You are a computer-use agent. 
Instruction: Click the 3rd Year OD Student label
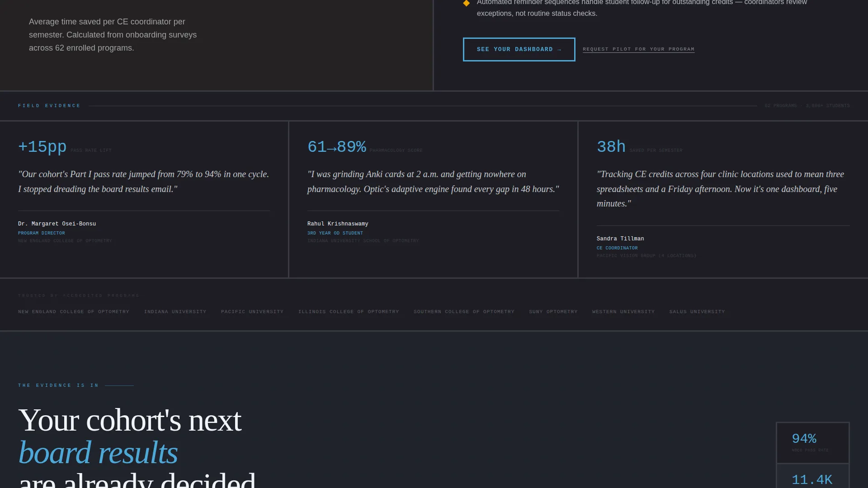point(335,233)
